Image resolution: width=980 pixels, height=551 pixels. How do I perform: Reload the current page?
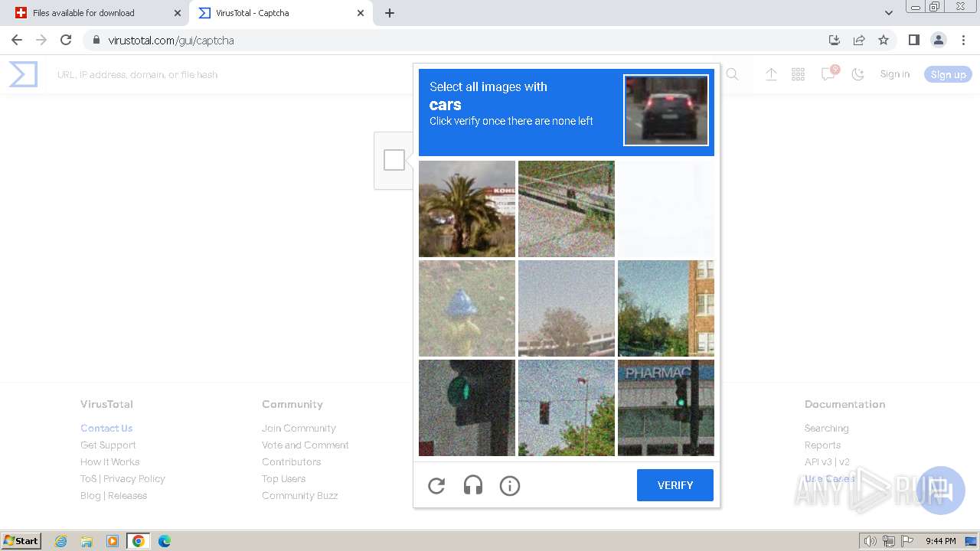click(66, 40)
